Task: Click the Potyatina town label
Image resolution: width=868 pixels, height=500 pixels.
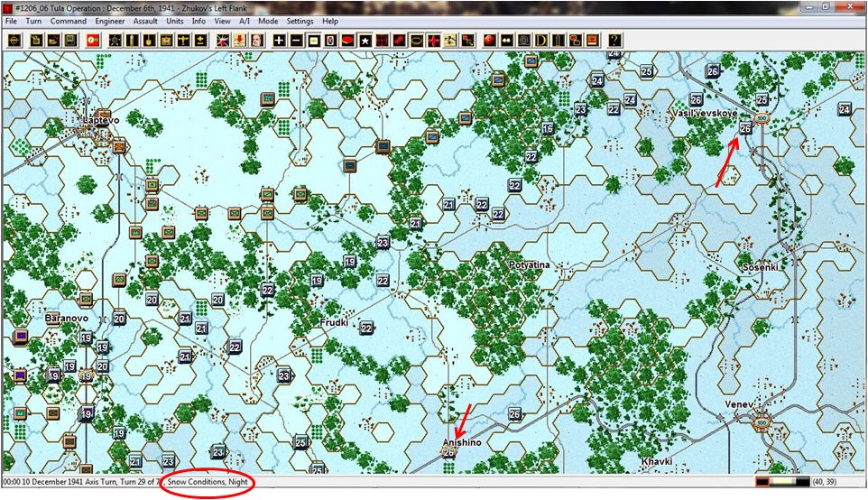Action: [530, 264]
